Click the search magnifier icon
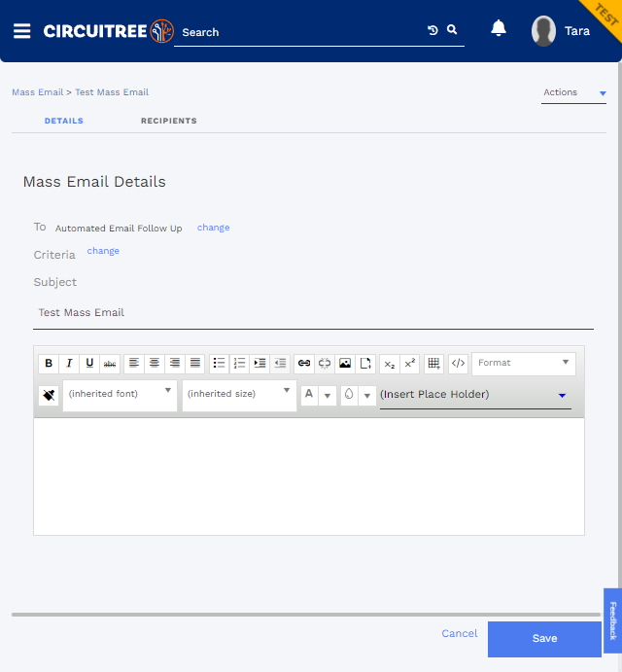The width and height of the screenshot is (622, 672). (x=452, y=29)
